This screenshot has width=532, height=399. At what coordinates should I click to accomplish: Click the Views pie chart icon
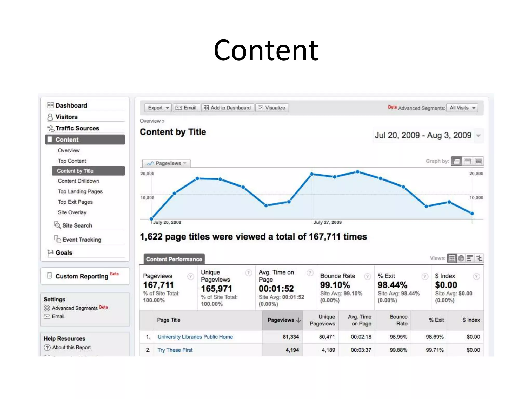click(461, 258)
